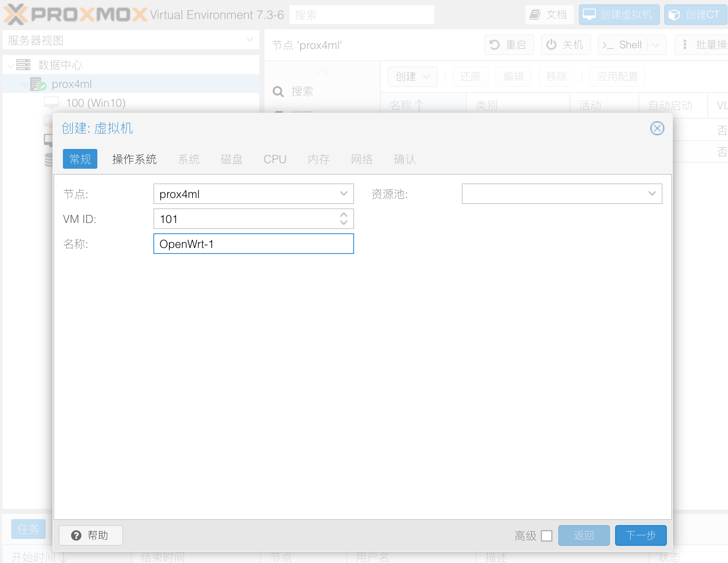Click the magnifier search icon in node panel

click(x=278, y=91)
